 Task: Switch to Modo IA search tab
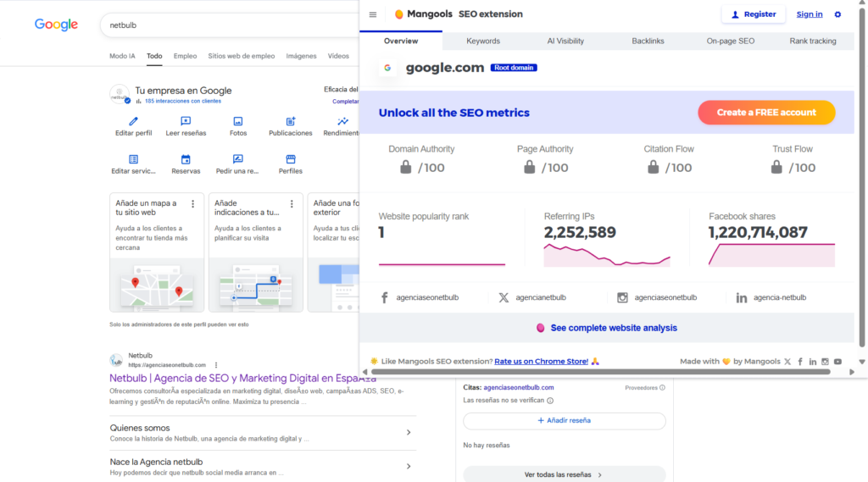pyautogui.click(x=122, y=56)
